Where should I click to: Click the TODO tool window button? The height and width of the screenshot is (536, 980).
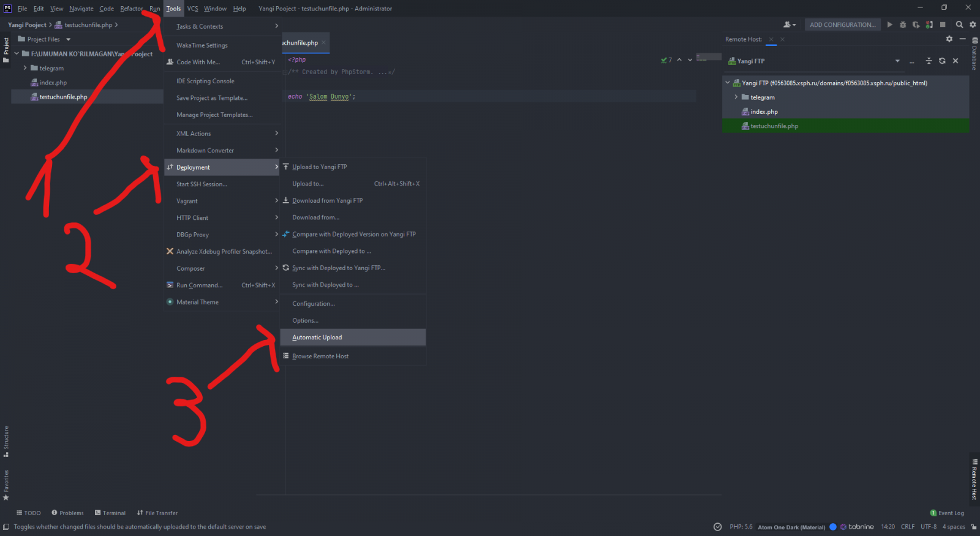coord(29,513)
